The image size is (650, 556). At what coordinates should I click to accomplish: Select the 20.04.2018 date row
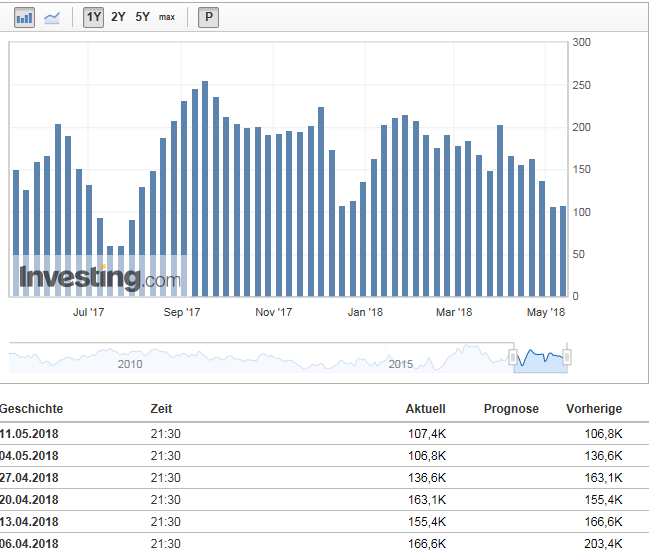coord(324,500)
